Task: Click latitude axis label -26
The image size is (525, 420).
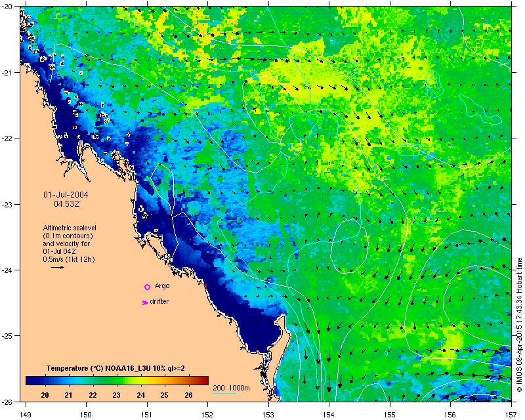Action: (9, 402)
